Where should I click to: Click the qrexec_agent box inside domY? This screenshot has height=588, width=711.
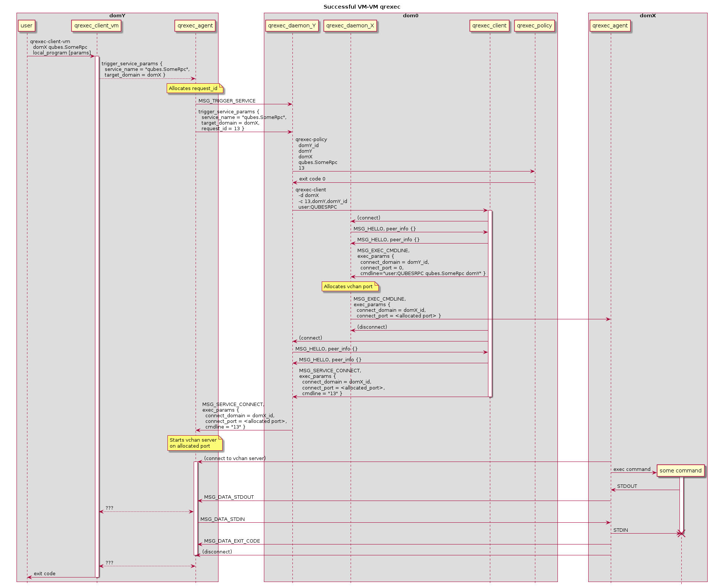195,26
